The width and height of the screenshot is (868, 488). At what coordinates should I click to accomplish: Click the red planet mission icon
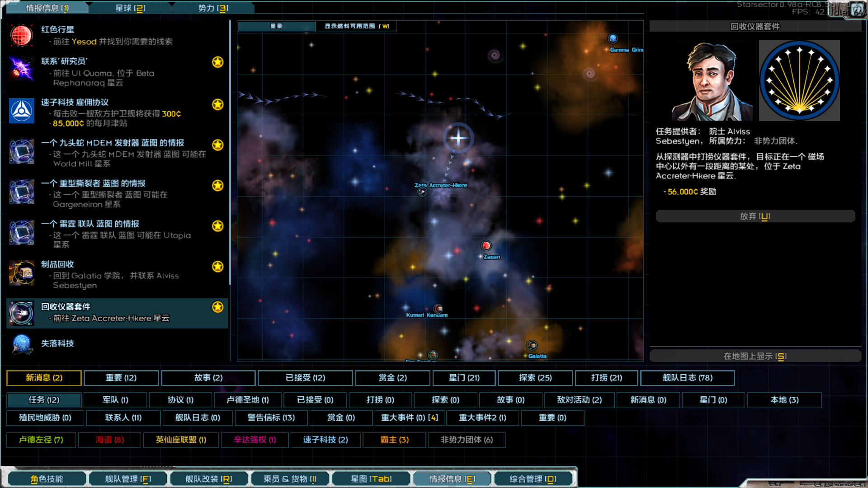pyautogui.click(x=21, y=35)
